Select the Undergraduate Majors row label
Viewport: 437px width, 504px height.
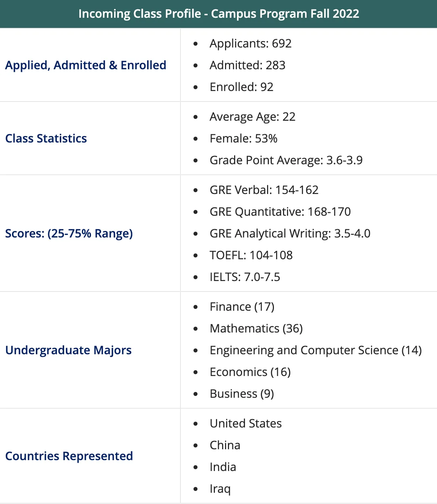pyautogui.click(x=68, y=350)
